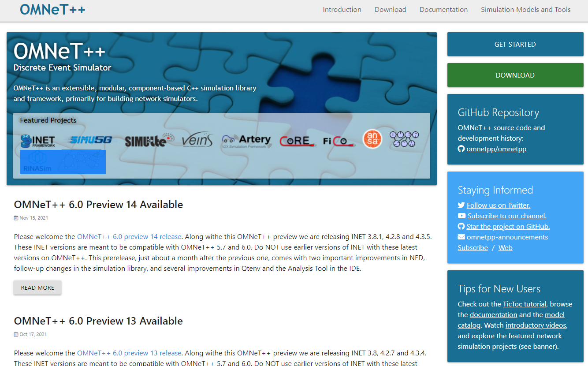
Task: Click 'OMNeT++ 6.0 Preview 14 Available' heading
Action: [98, 205]
